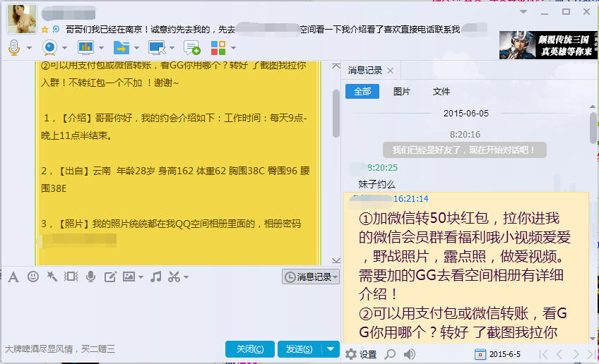The width and height of the screenshot is (599, 364).
Task: Jump to first history page
Action: (543, 354)
